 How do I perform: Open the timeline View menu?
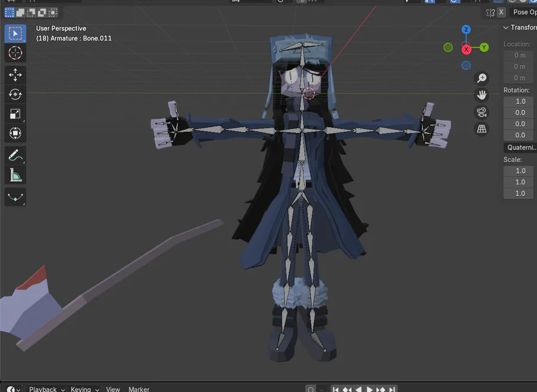pyautogui.click(x=113, y=389)
